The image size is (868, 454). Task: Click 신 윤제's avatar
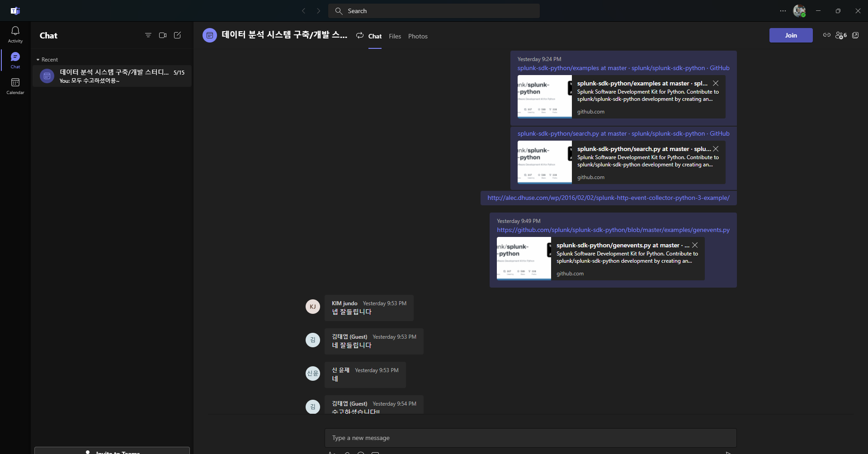point(313,374)
